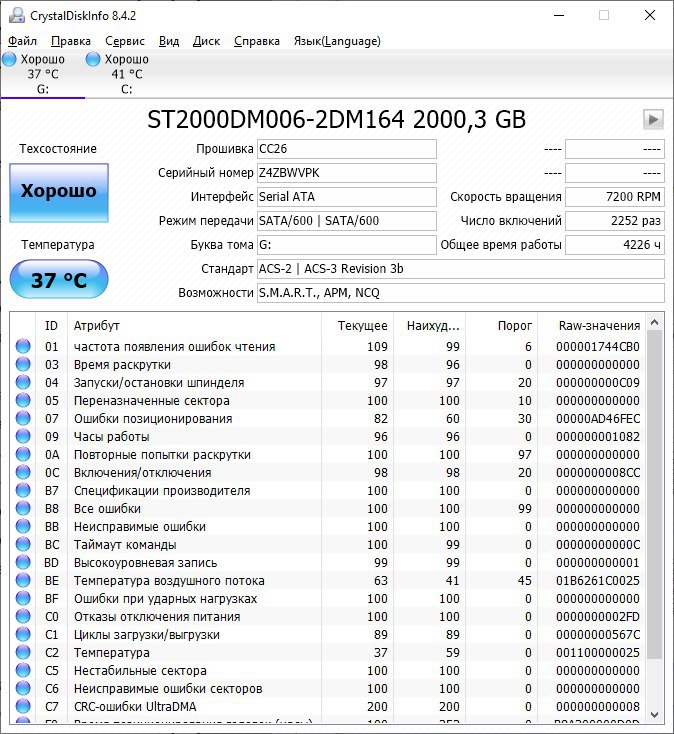Click the drive title ST2000DM006-2DM164 2000,3 GB
The height and width of the screenshot is (734, 674).
coord(337,119)
